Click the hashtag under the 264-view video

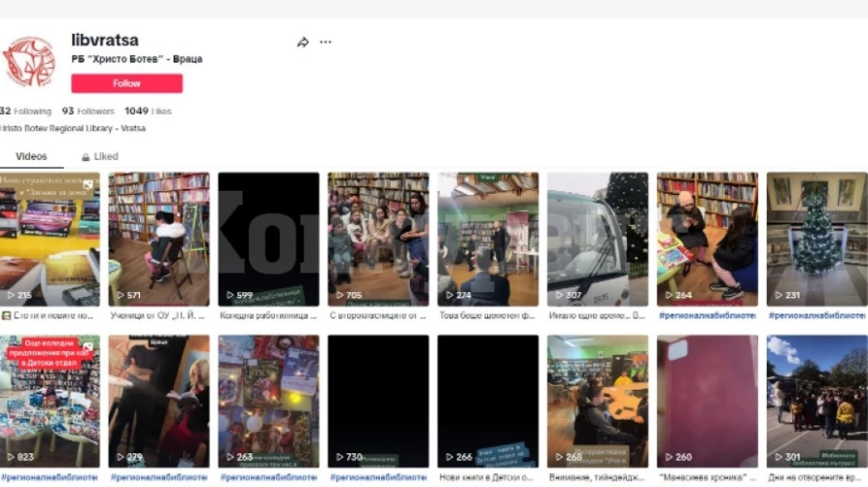click(707, 315)
